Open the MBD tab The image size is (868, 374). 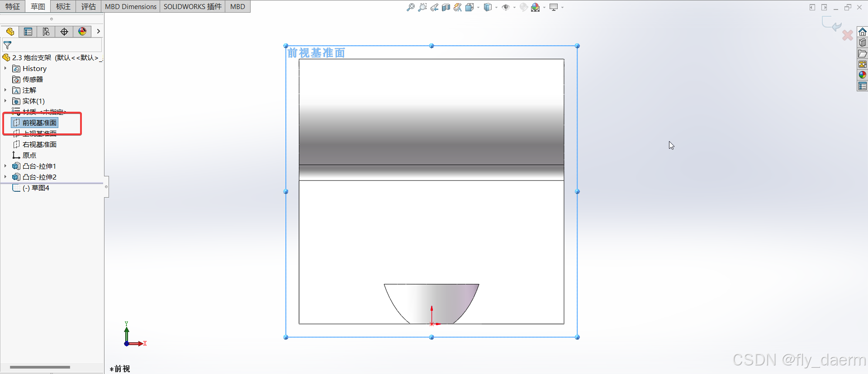pyautogui.click(x=237, y=6)
